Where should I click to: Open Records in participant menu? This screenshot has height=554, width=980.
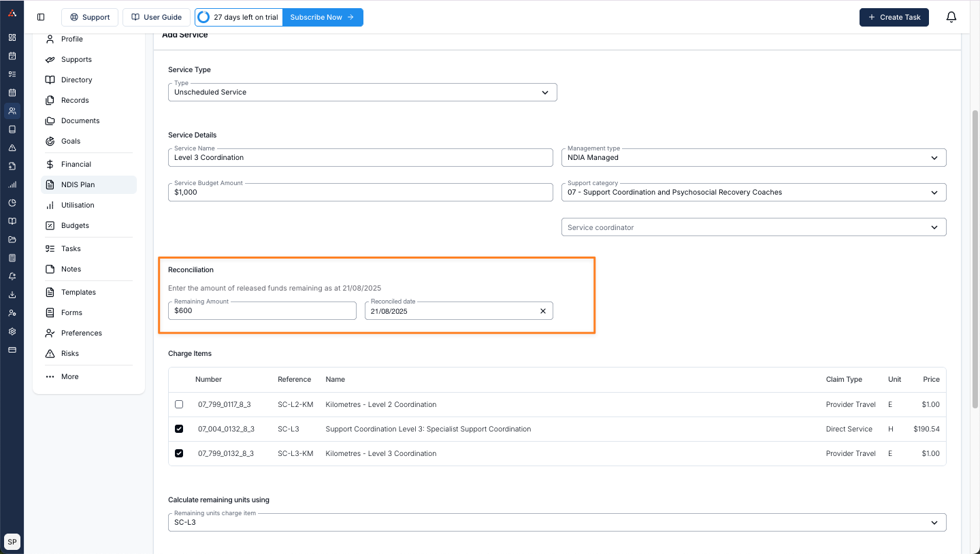[88, 100]
